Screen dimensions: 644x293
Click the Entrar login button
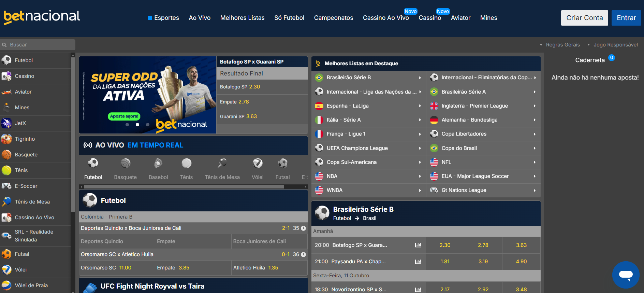[626, 18]
